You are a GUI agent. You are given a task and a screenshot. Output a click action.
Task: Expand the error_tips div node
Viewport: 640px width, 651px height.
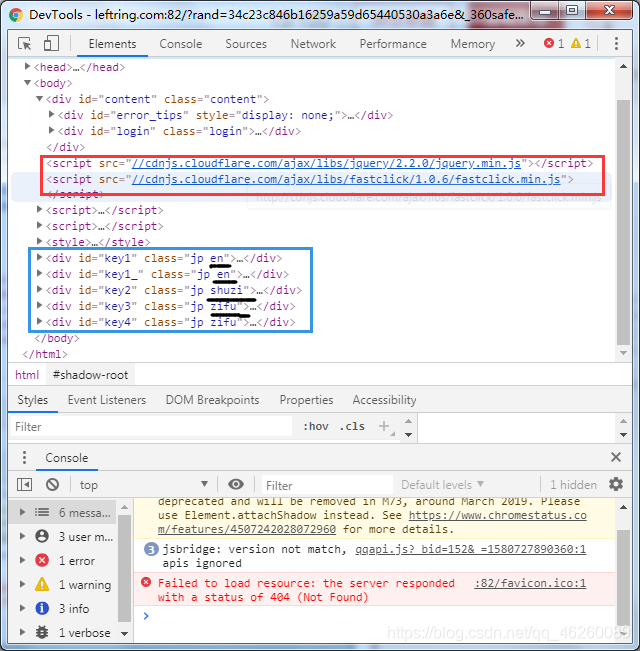[51, 114]
